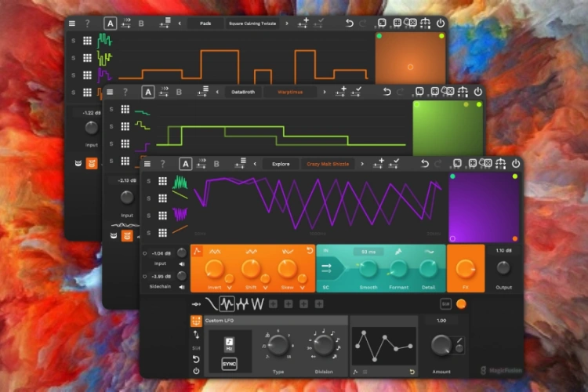
Task: Switch to state B in Crazy Malt Shizzle window
Action: point(216,164)
